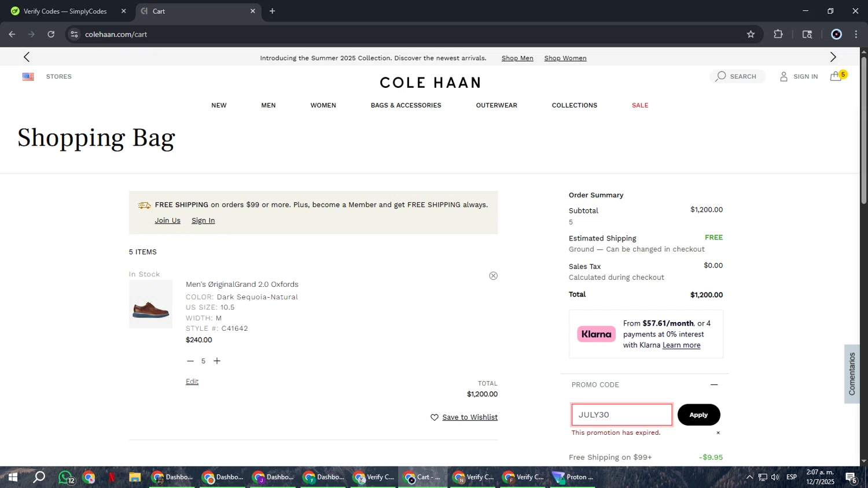Open the Comentarios feedback tab
The image size is (868, 488).
852,374
